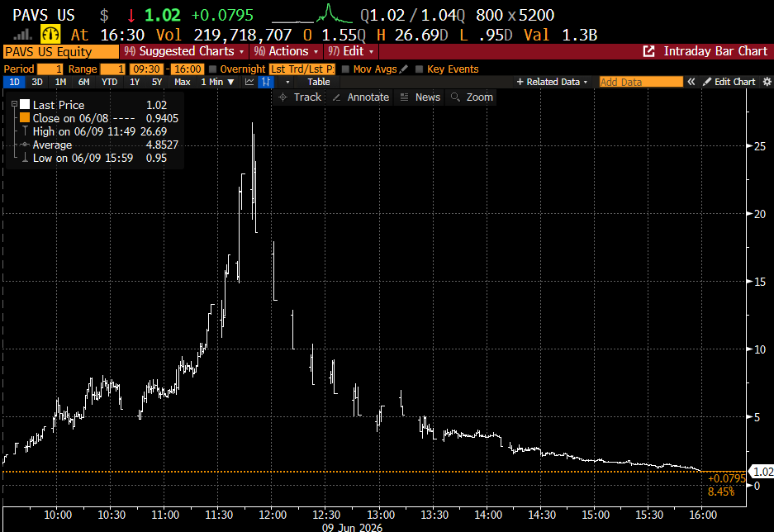The height and width of the screenshot is (532, 774).
Task: Click the 26.69 high value in legend
Action: click(154, 131)
